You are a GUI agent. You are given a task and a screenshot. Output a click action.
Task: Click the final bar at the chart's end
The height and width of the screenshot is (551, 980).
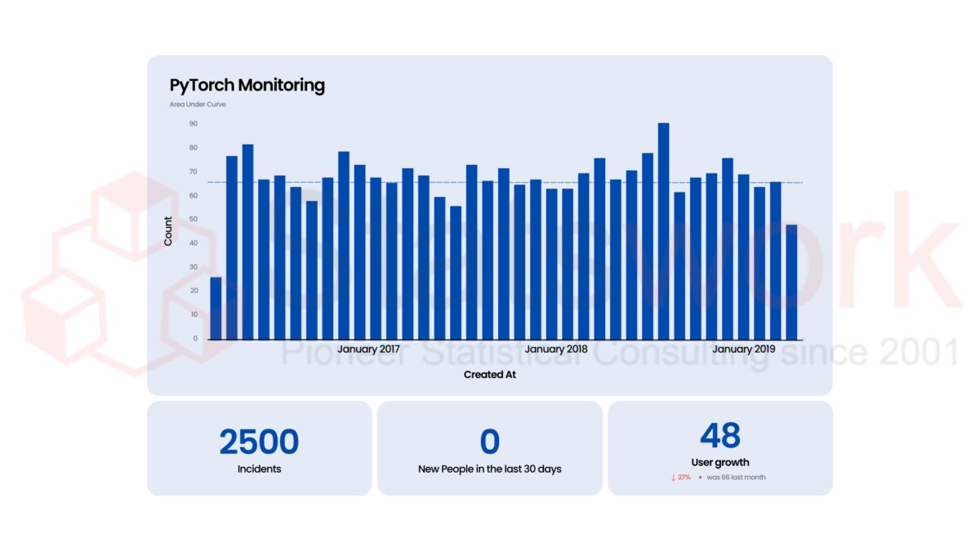791,282
